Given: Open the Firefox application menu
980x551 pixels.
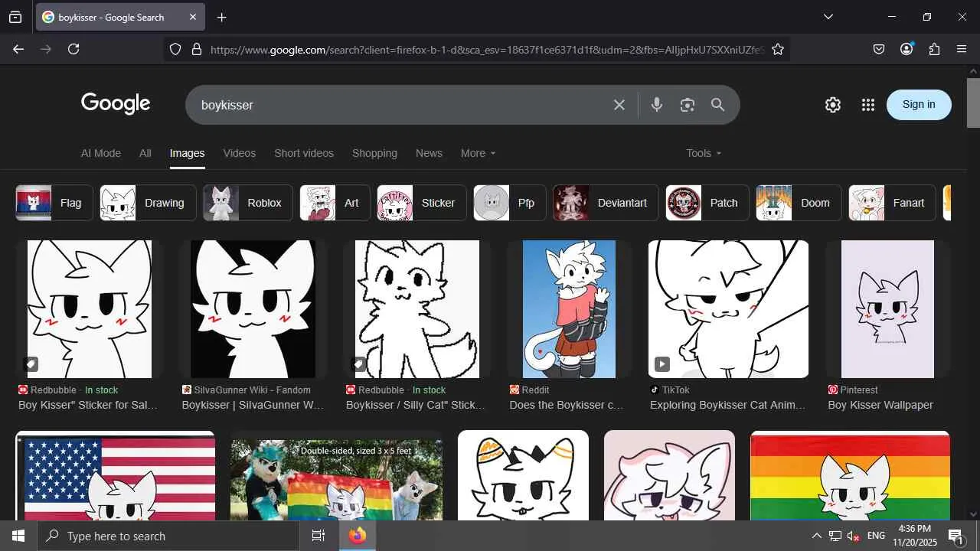Looking at the screenshot, I should [x=962, y=49].
